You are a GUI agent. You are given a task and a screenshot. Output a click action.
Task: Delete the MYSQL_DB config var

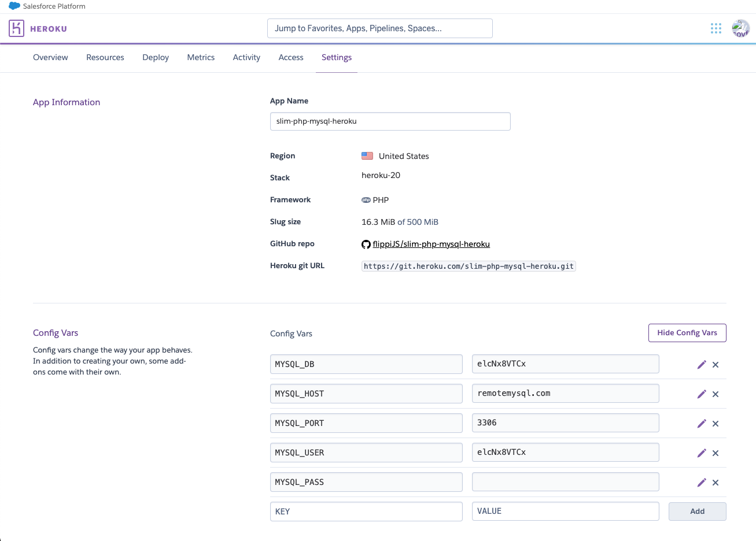coord(716,365)
